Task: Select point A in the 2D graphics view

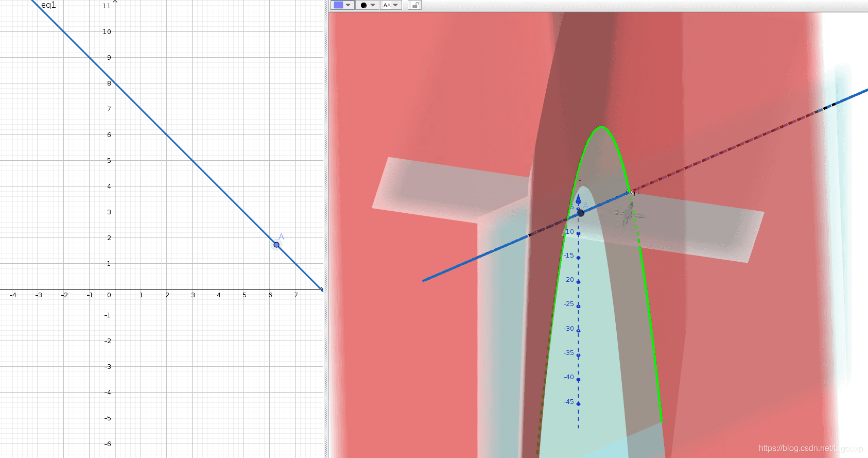Action: pos(276,245)
